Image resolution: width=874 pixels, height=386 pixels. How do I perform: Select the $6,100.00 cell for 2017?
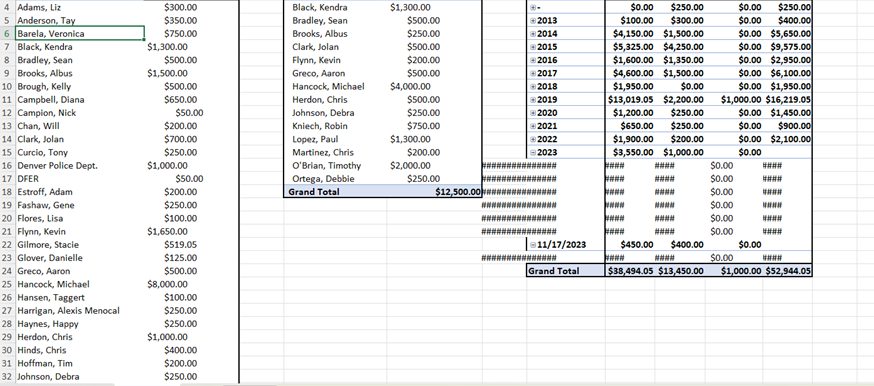tap(788, 73)
